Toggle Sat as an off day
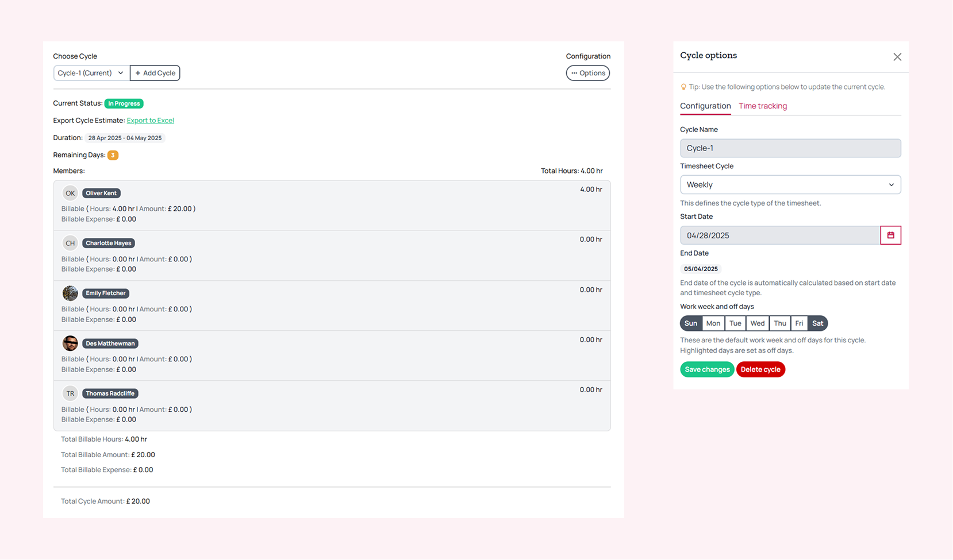Viewport: 953px width, 560px height. [817, 323]
